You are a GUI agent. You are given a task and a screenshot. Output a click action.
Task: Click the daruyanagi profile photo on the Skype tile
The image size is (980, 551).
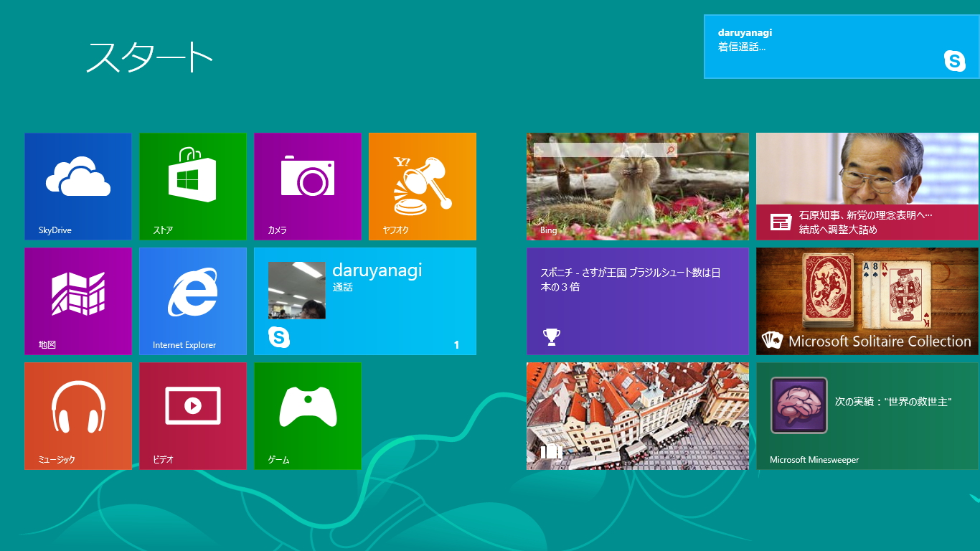[x=297, y=291]
